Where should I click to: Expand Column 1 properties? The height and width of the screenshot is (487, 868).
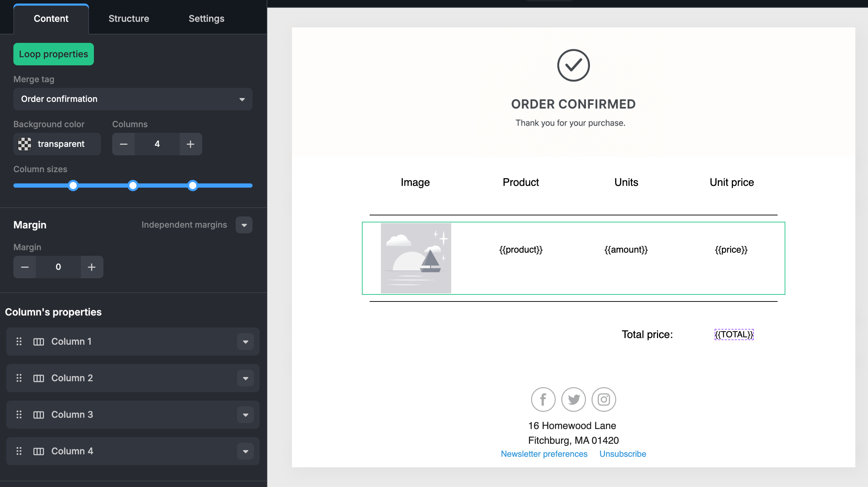click(245, 342)
